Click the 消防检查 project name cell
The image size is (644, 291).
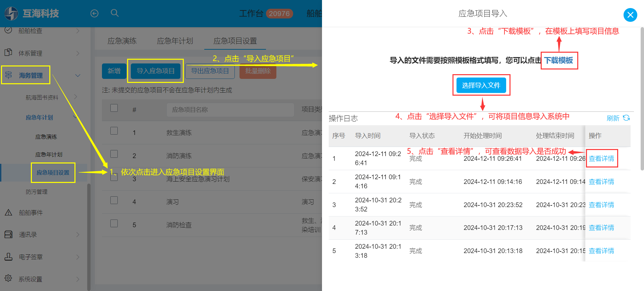tap(179, 225)
